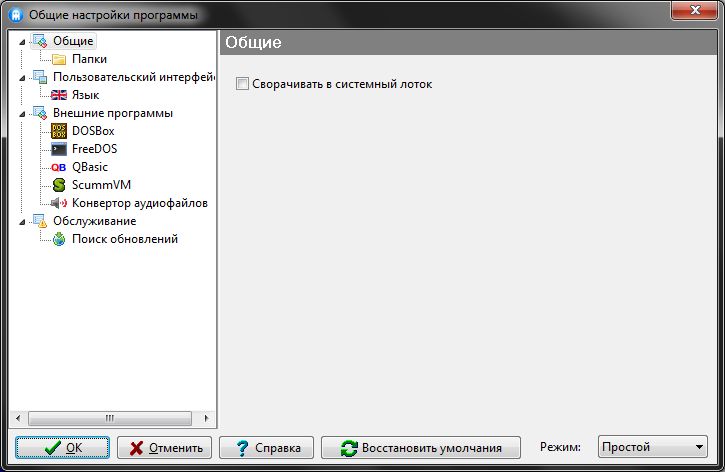Open the FreeDOS settings entry
Image resolution: width=725 pixels, height=472 pixels.
click(x=94, y=149)
